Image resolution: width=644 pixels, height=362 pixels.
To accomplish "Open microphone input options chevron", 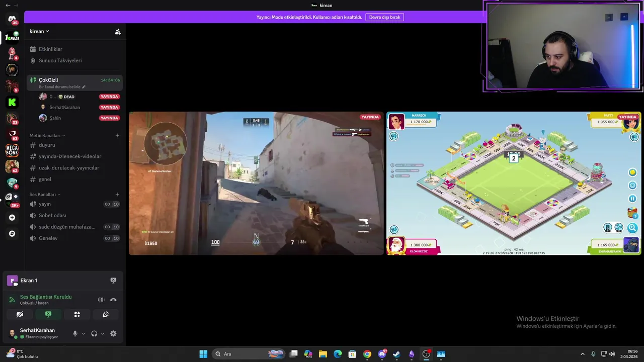I will point(84,333).
